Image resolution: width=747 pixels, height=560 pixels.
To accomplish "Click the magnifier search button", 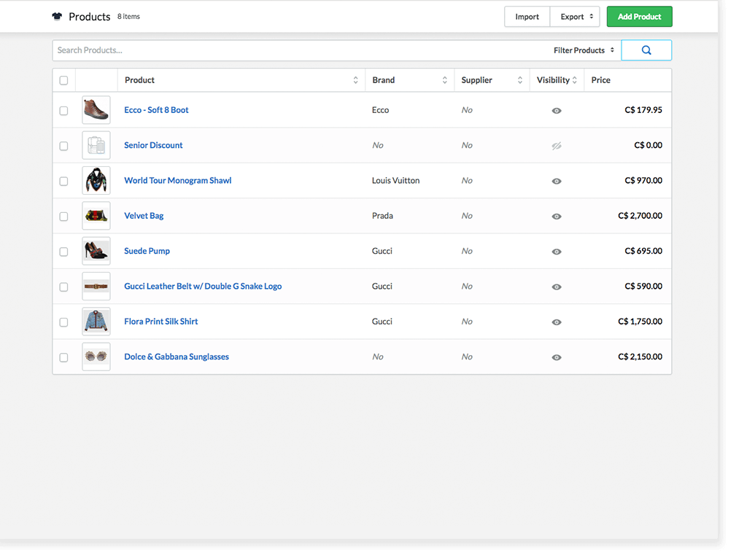I will (x=646, y=50).
